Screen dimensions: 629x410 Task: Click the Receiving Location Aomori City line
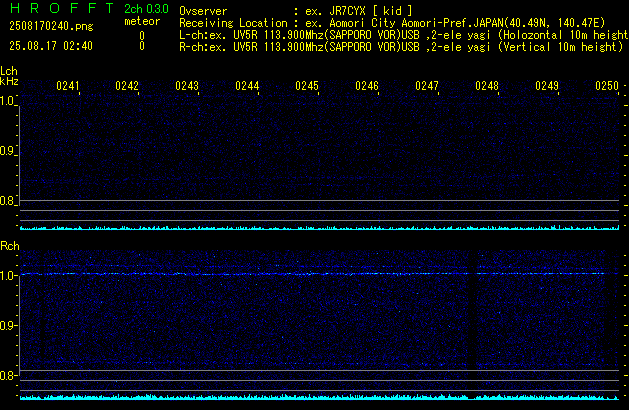pyautogui.click(x=392, y=23)
